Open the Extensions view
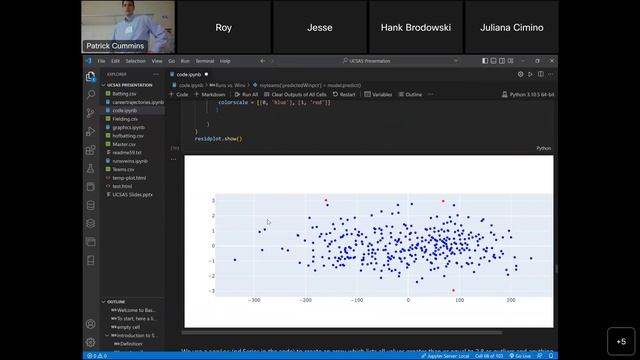 (91, 150)
